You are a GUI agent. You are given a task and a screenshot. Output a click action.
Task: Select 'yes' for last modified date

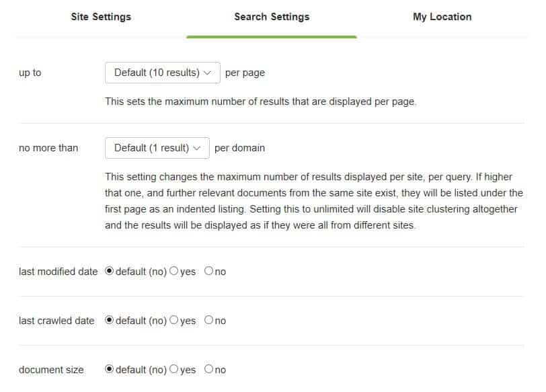click(175, 272)
